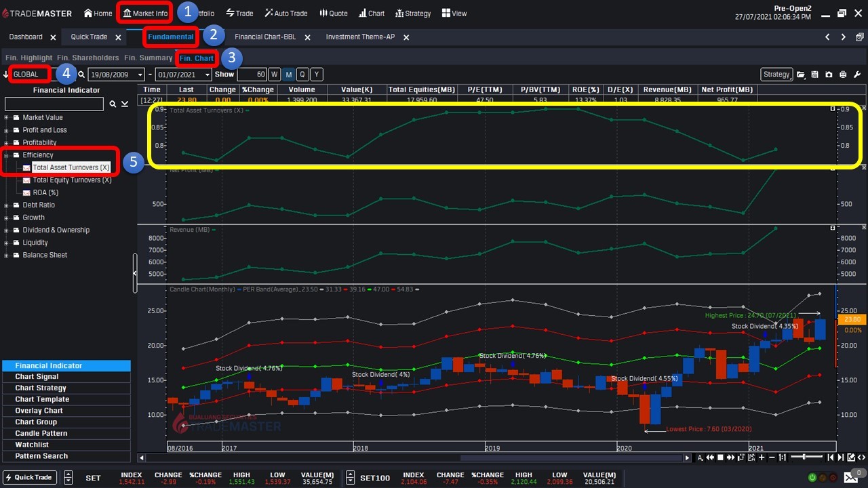Select the W weekly period toggle

[x=274, y=75]
